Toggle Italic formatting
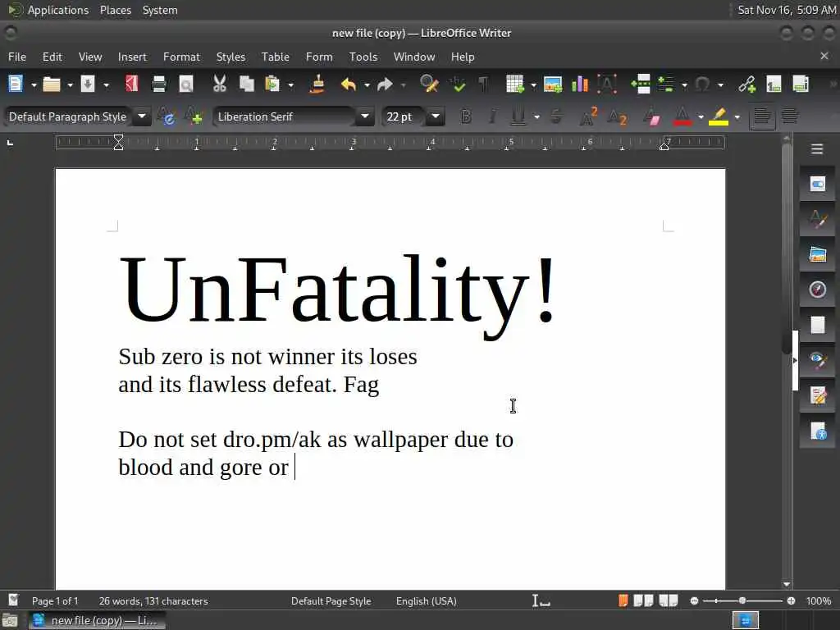Image resolution: width=840 pixels, height=630 pixels. 492,116
